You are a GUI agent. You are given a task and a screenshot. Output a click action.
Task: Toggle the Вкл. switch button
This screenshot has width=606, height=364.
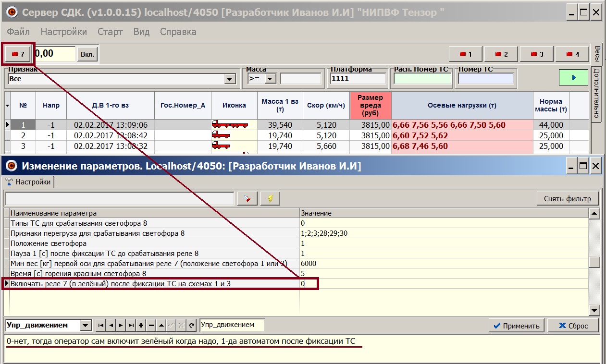point(87,54)
